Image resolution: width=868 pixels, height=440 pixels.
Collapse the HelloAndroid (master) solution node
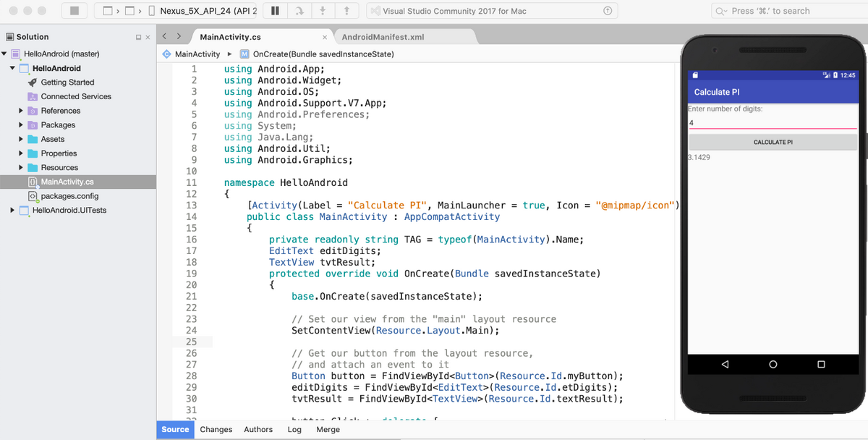coord(5,54)
